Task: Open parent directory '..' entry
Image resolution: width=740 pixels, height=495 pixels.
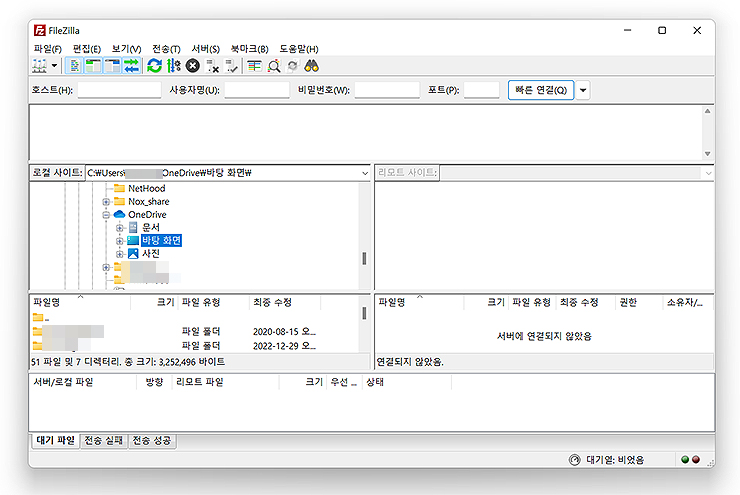Action: click(42, 318)
